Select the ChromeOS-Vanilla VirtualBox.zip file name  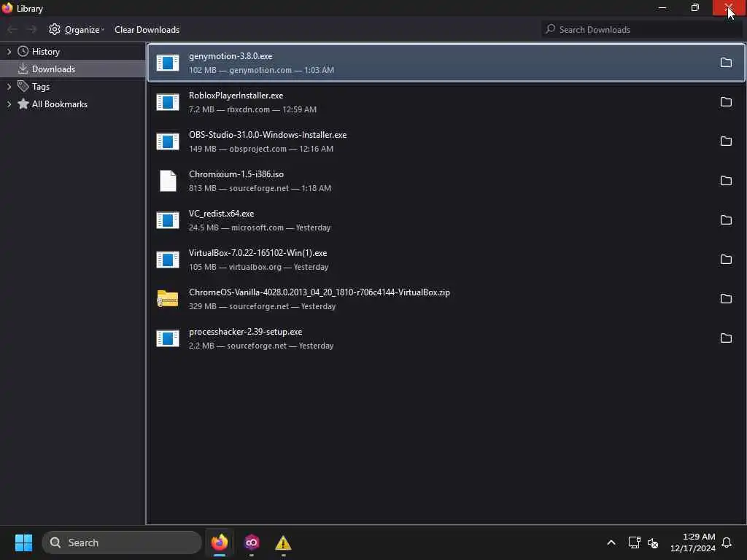[x=320, y=292]
